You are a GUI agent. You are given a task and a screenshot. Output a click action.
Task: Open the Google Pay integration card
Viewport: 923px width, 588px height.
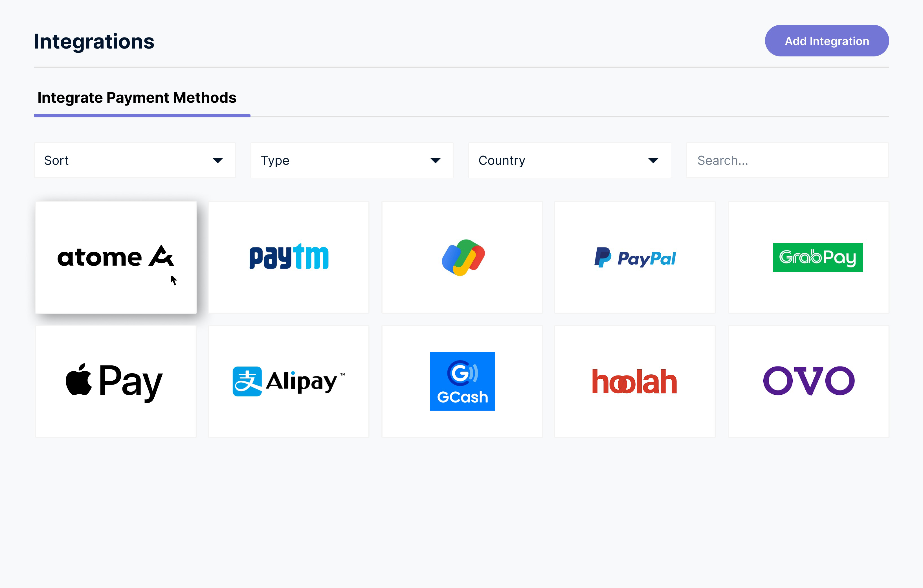(462, 257)
